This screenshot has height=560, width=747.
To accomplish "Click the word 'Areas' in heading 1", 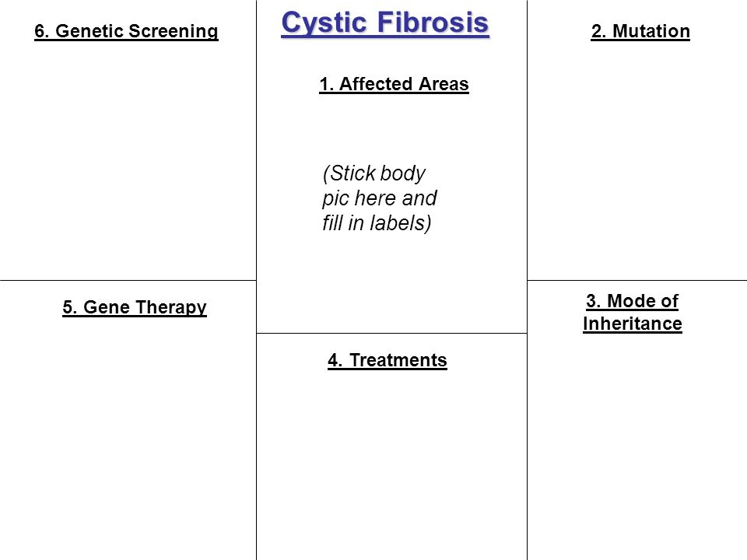I will coord(444,84).
